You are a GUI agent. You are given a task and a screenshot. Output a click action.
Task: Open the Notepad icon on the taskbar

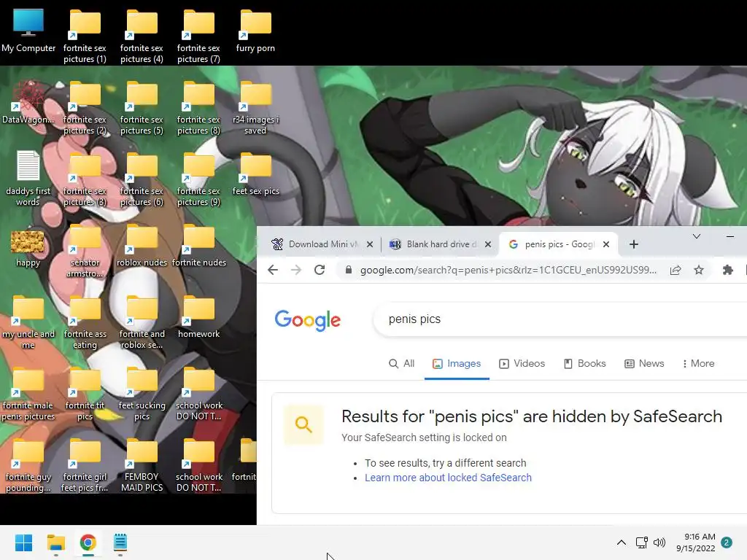(120, 542)
